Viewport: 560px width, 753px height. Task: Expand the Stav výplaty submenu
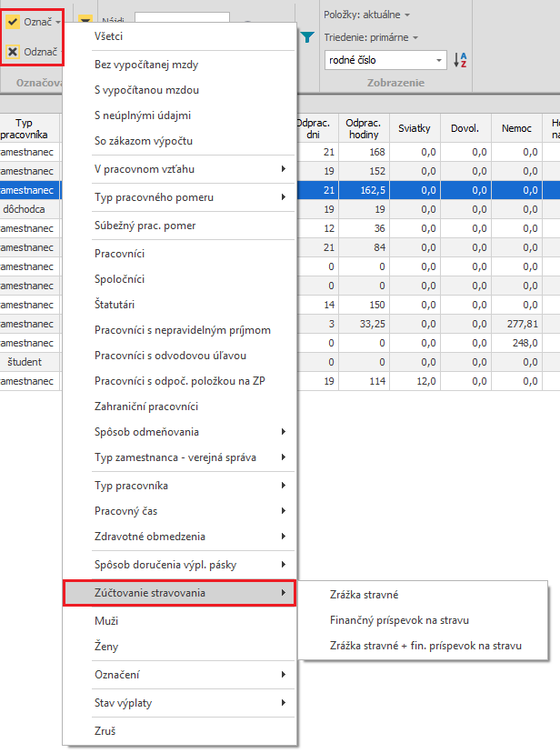click(179, 703)
